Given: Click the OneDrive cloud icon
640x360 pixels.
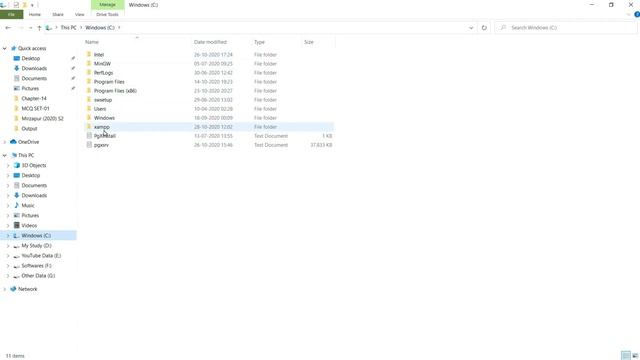Looking at the screenshot, I should point(13,142).
